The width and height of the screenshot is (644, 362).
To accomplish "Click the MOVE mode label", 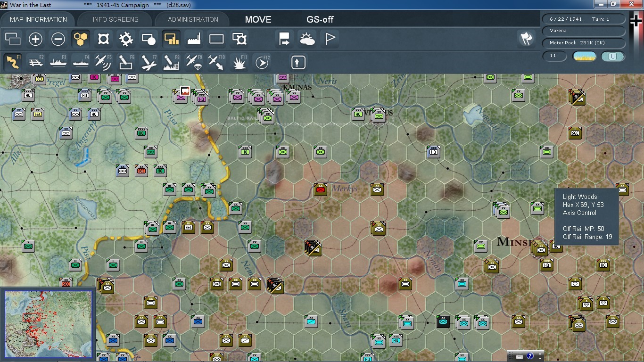I will coord(258,19).
